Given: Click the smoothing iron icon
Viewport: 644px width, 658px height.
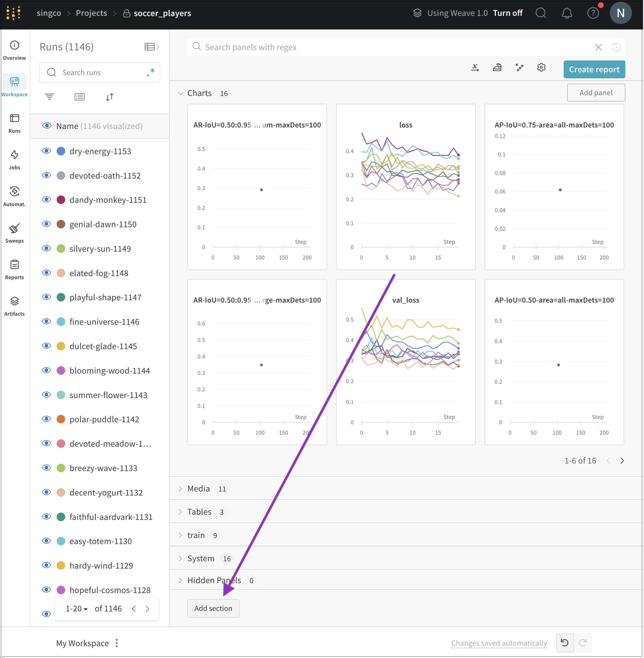Looking at the screenshot, I should point(497,67).
